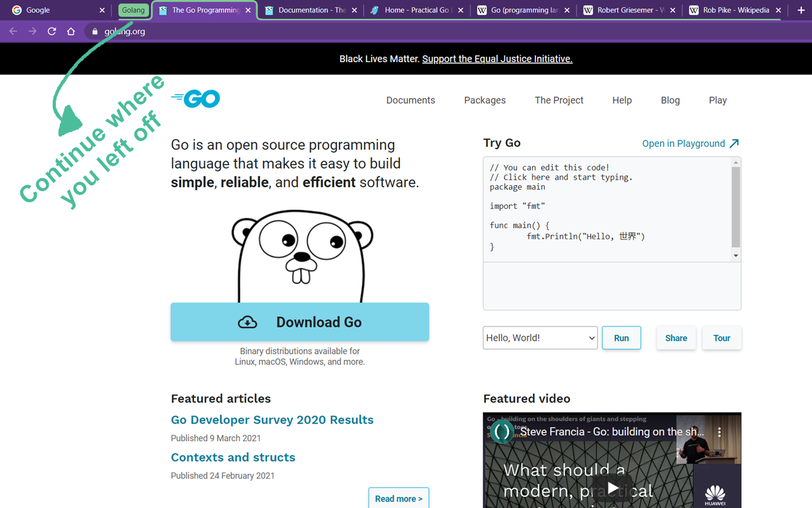Click the address bar URL golang.org
Screen dimensions: 812x508
click(x=125, y=31)
